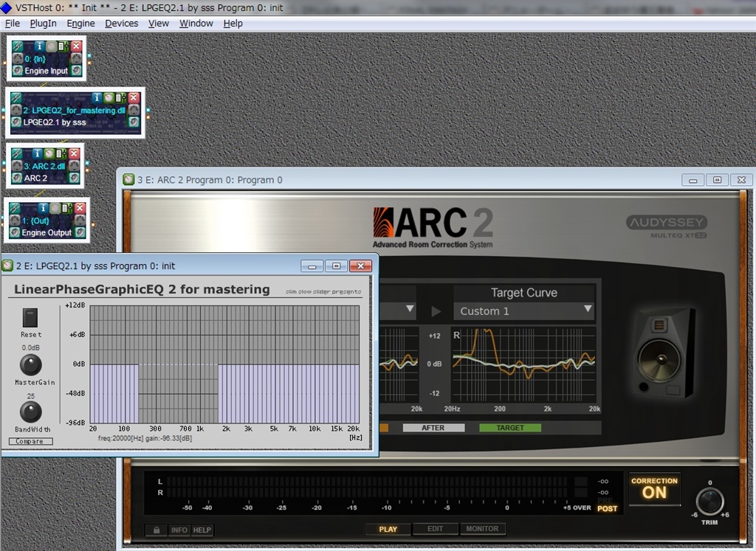Click parameter sliders icon on Engine Output node
This screenshot has height=551, width=756.
(x=67, y=208)
